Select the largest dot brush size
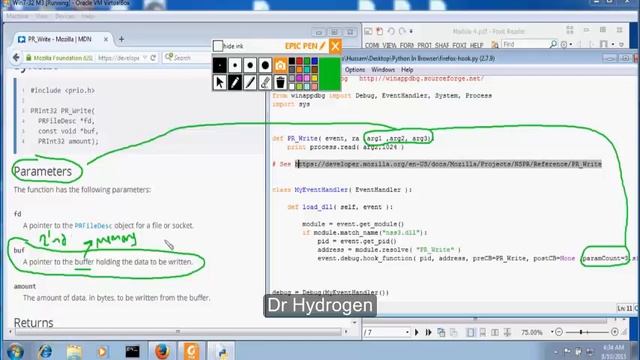Screen dimensions: 640x360 (265, 65)
